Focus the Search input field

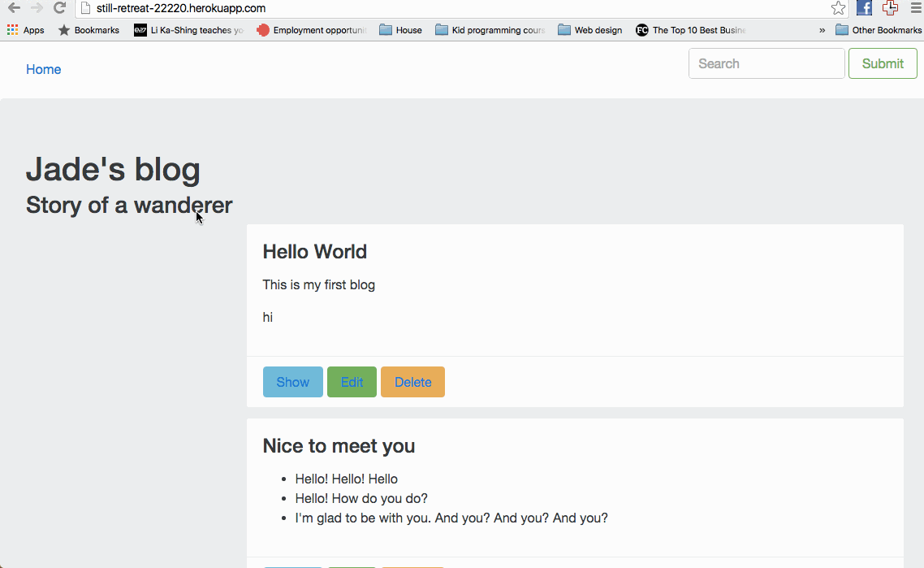[x=766, y=63]
